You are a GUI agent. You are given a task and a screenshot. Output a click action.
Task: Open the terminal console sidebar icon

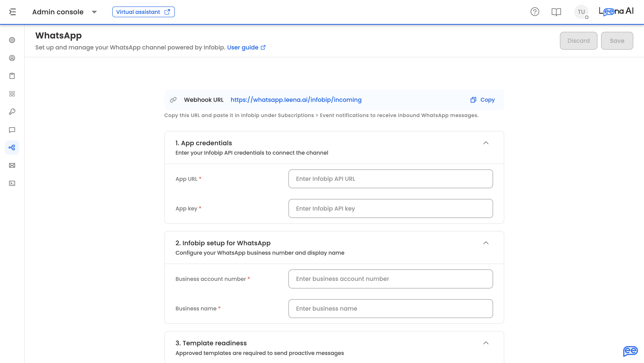12,183
